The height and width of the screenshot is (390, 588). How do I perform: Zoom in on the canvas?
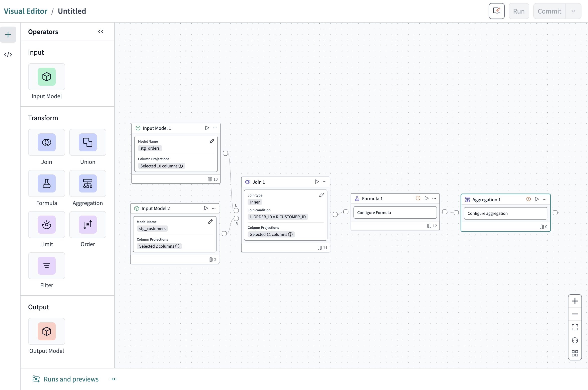(575, 301)
